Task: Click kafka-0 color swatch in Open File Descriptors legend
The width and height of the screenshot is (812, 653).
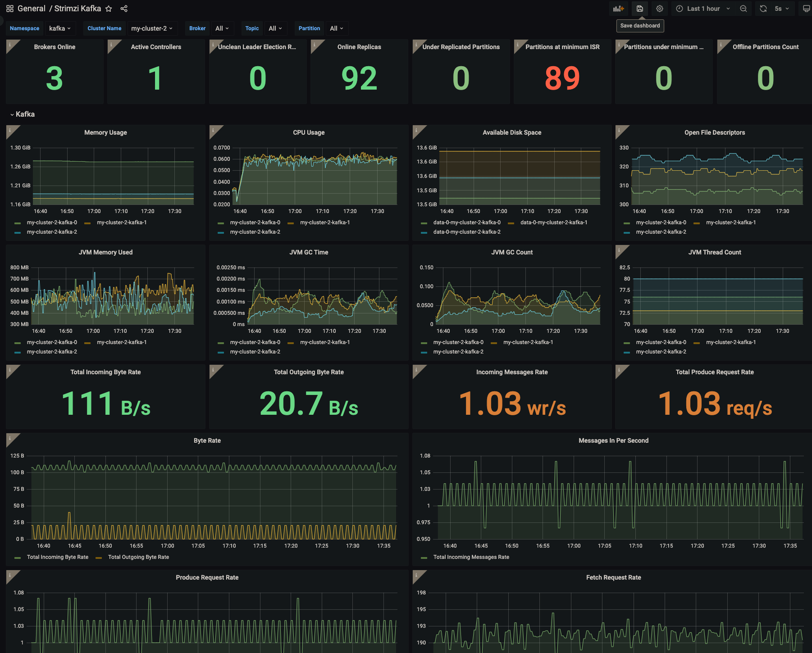Action: [x=627, y=223]
